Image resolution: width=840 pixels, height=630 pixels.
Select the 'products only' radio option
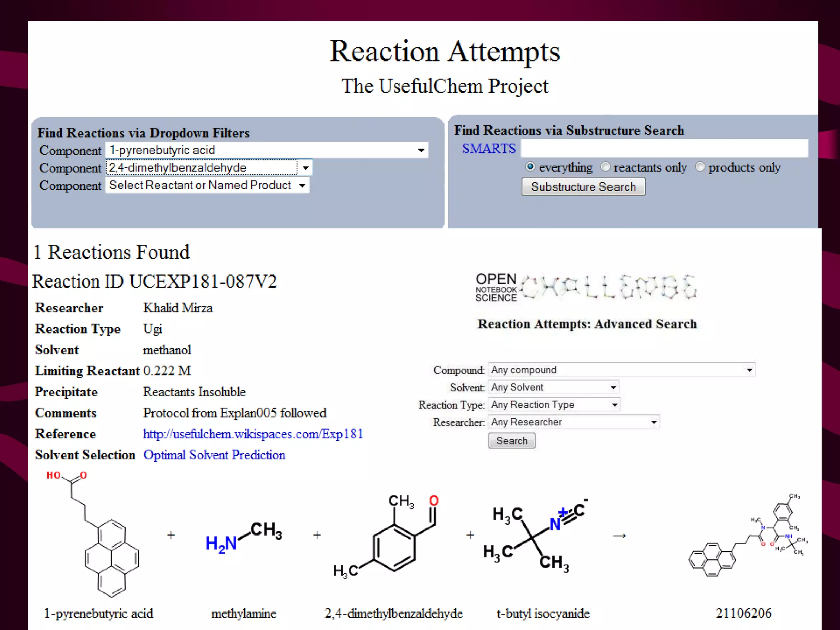click(x=700, y=167)
